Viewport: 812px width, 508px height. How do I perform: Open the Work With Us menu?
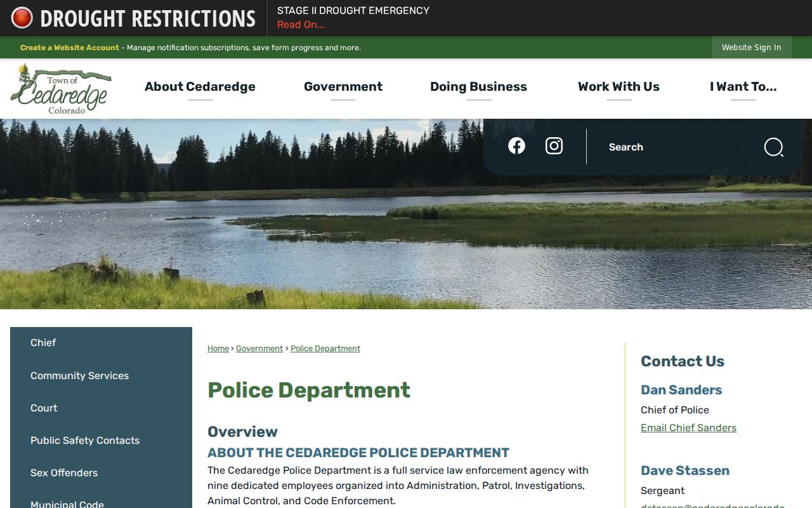pos(619,87)
